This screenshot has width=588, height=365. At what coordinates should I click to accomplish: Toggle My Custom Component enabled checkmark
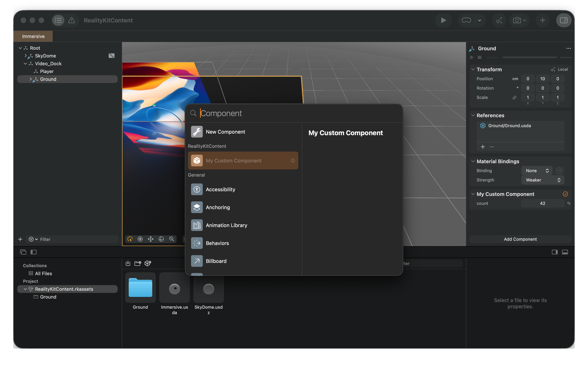click(x=565, y=194)
